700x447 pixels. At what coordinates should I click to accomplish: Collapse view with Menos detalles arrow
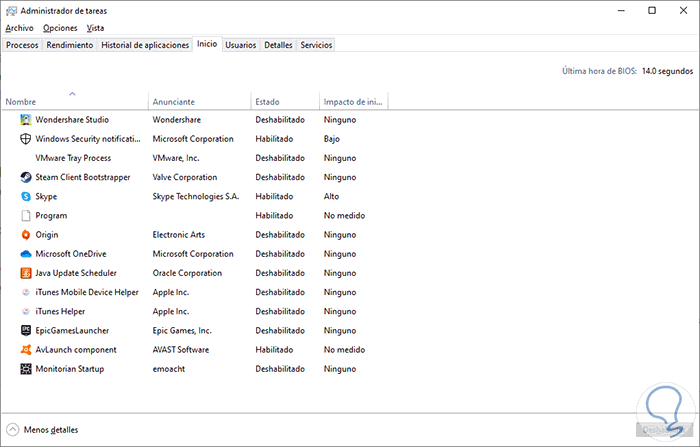[x=13, y=430]
